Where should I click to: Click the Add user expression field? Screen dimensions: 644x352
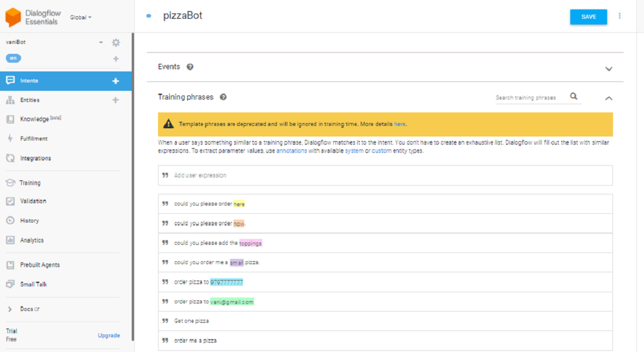click(x=385, y=176)
